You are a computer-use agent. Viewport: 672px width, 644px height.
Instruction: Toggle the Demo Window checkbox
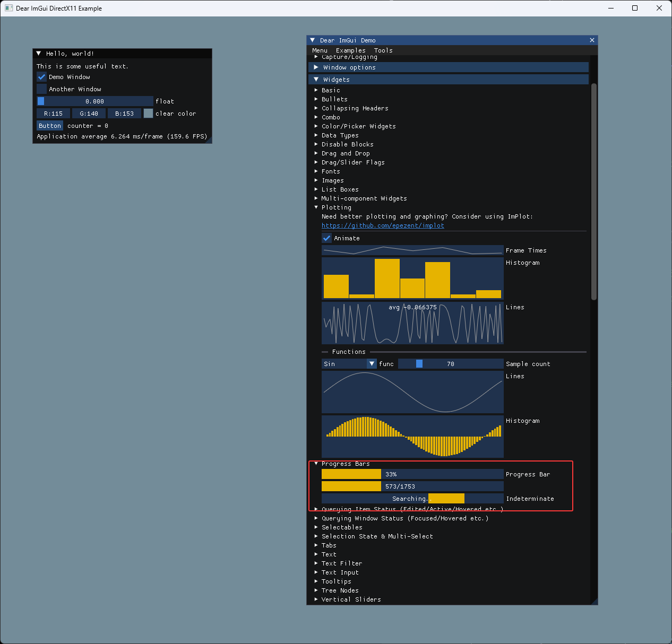click(41, 76)
